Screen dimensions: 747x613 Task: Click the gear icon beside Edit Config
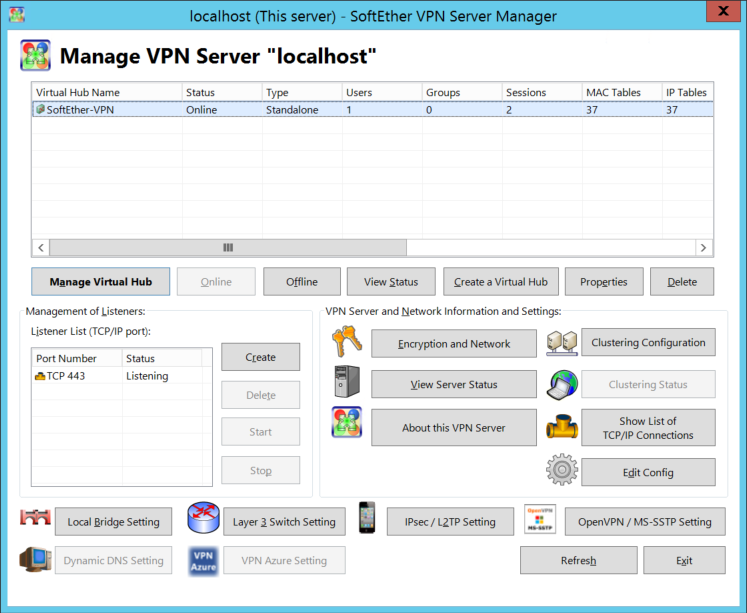[562, 470]
